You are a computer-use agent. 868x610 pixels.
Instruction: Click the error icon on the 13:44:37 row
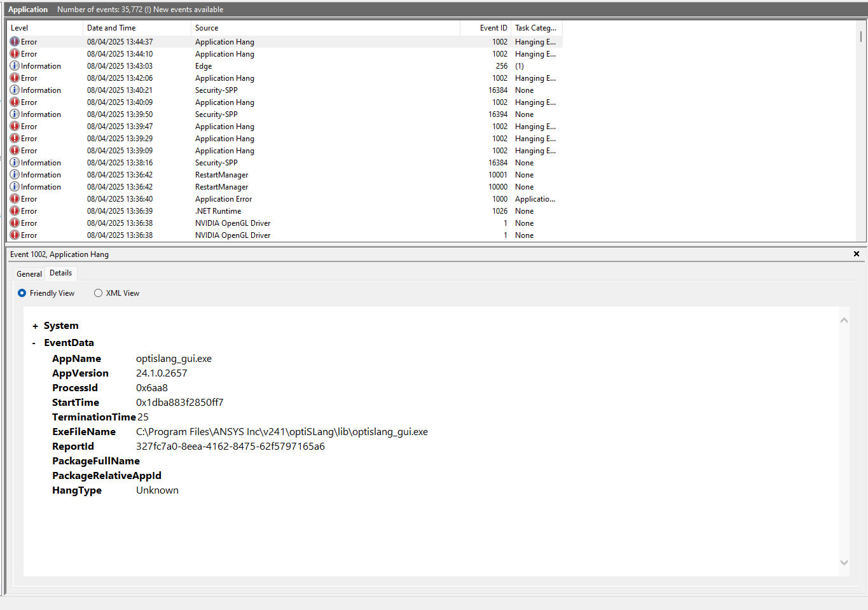(15, 41)
